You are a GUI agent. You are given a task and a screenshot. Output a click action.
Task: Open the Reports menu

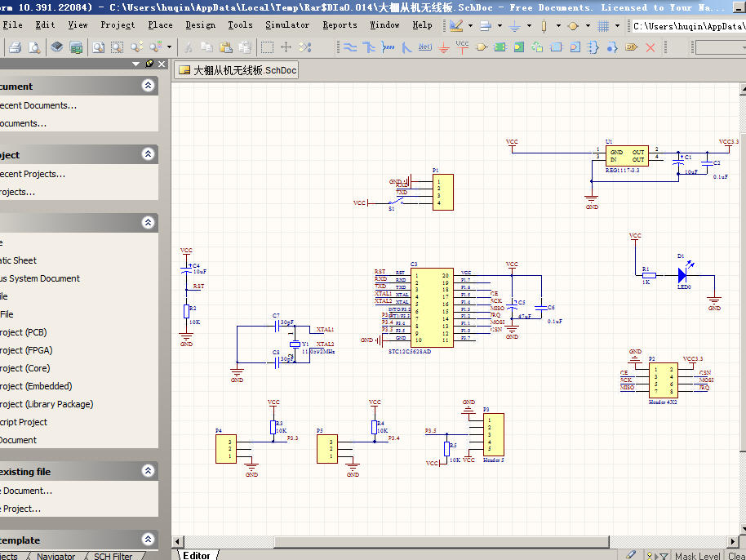tap(340, 24)
